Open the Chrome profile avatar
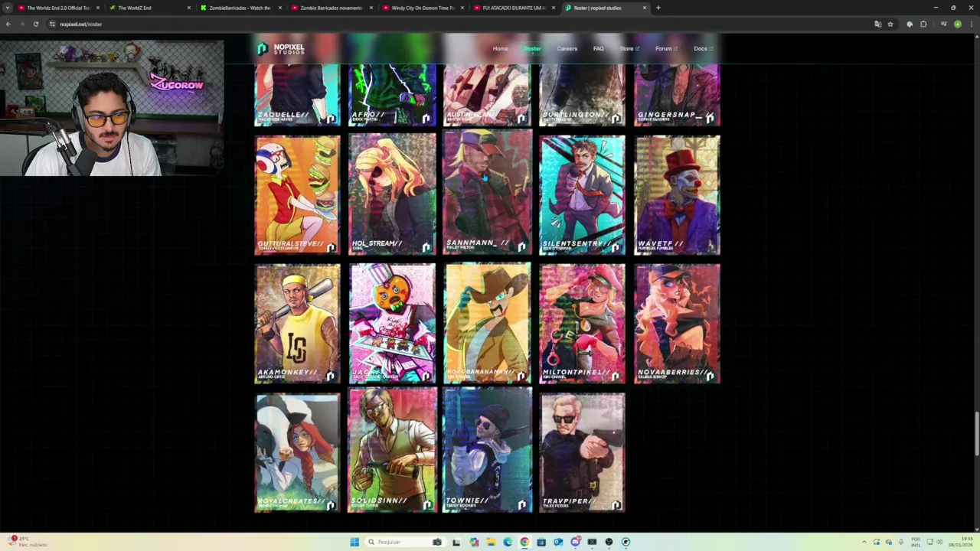Viewport: 980px width, 551px height. (x=957, y=24)
